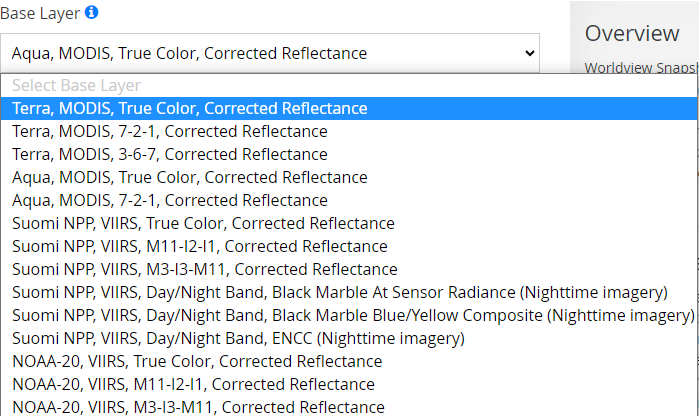Choose Aqua MODIS 7-2-1 Corrected Reflectance
Screen dimensions: 699x416
(170, 200)
